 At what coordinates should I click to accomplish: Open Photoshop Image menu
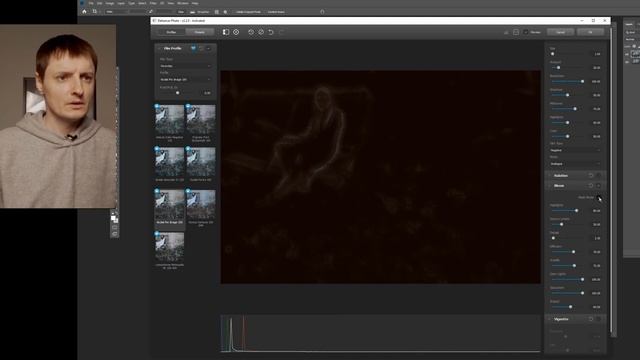tap(110, 3)
